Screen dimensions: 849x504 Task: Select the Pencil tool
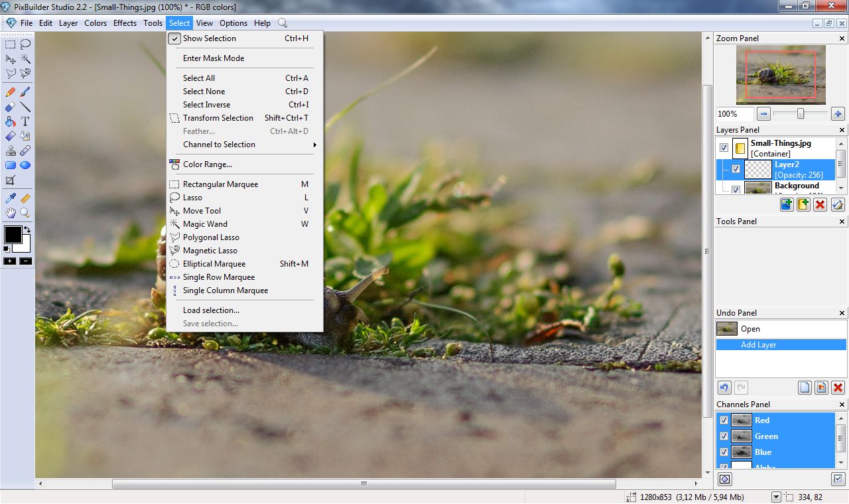tap(11, 92)
